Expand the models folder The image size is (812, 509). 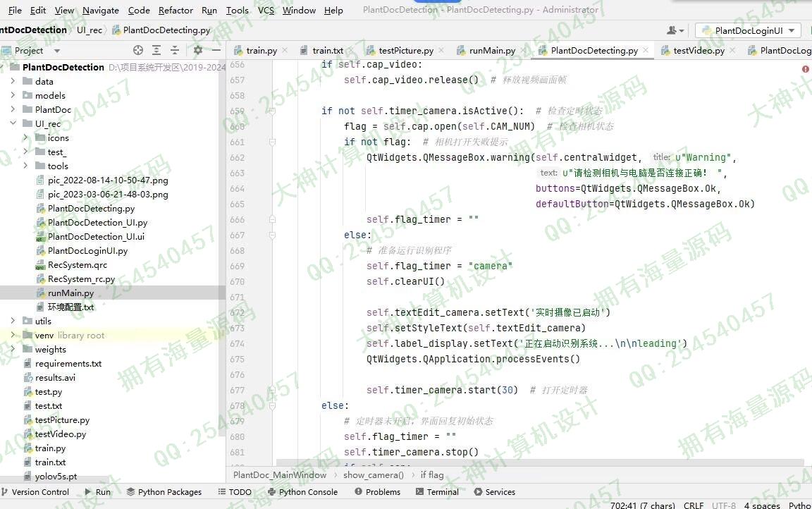pyautogui.click(x=13, y=95)
